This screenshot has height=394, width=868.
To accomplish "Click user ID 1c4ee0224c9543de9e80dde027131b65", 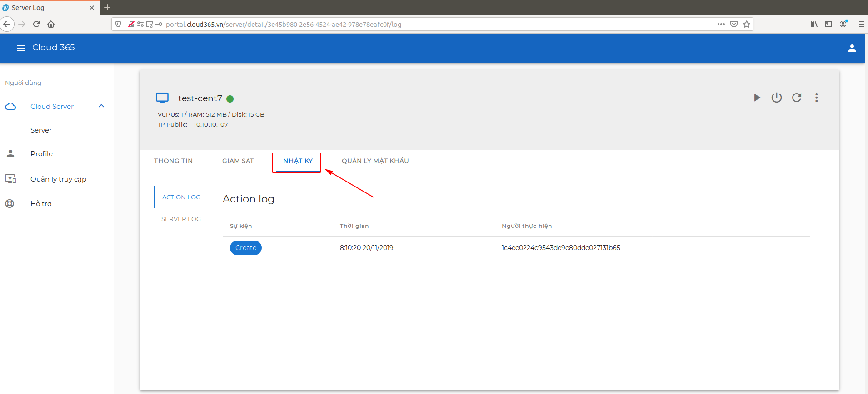I will pyautogui.click(x=561, y=248).
